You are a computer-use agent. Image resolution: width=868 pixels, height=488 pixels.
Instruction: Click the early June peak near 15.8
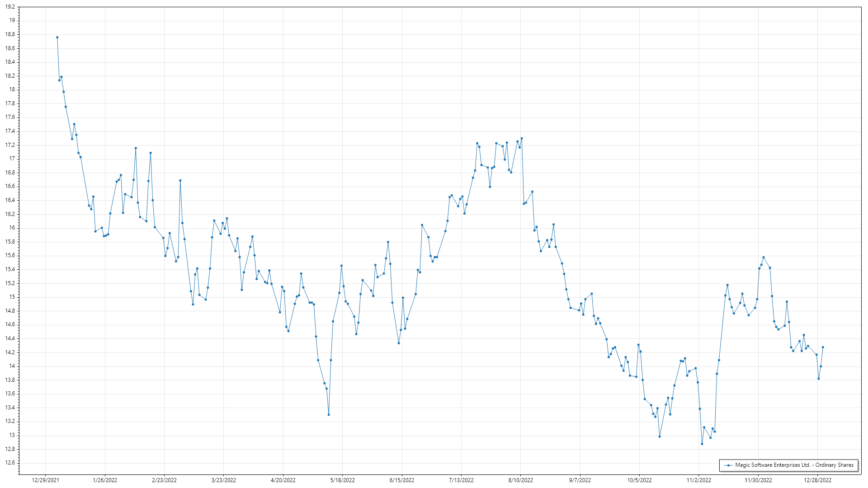pos(388,242)
